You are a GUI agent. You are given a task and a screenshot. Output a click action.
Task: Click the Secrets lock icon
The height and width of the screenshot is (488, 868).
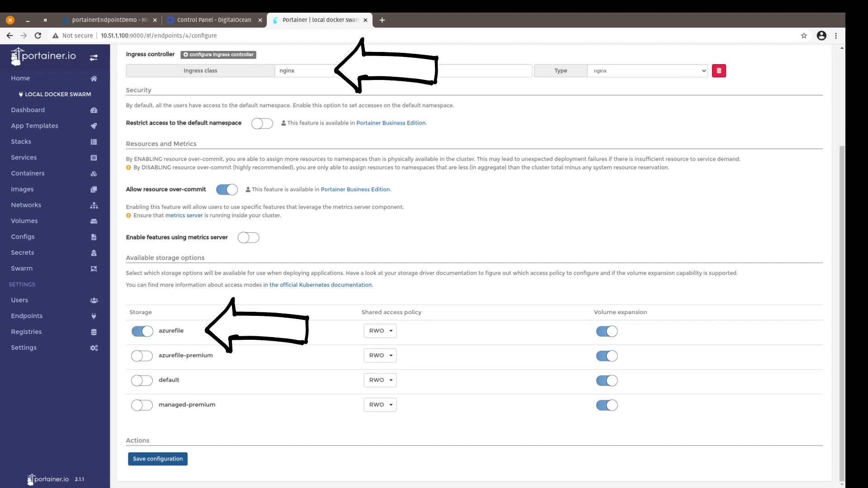94,253
